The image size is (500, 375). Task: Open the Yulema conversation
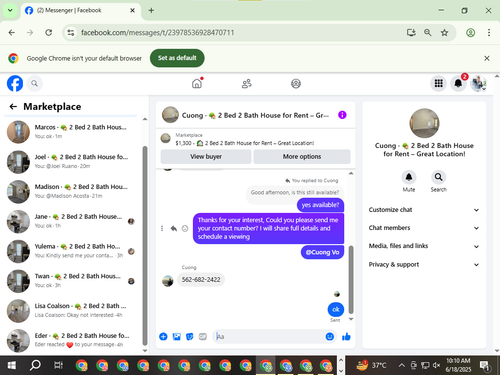(72, 251)
